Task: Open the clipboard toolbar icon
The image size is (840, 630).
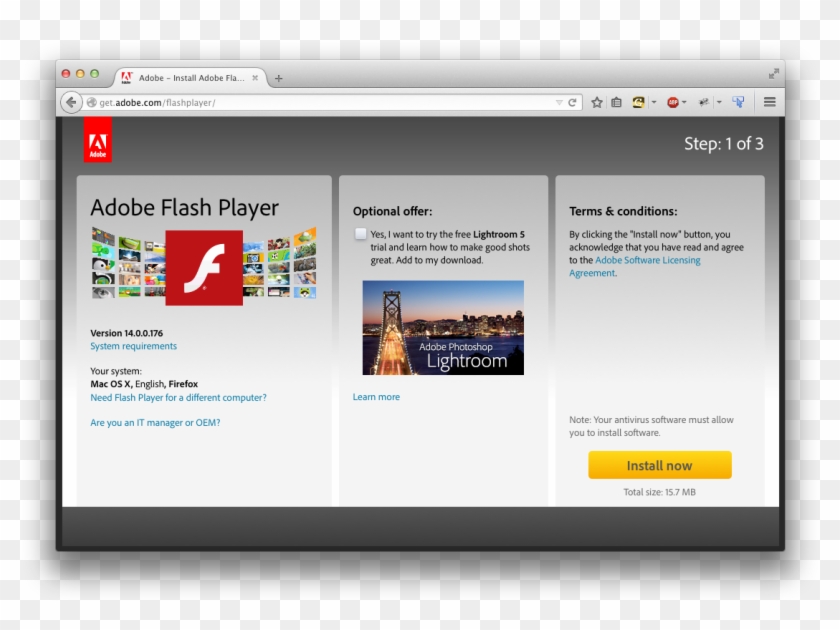Action: click(x=617, y=101)
